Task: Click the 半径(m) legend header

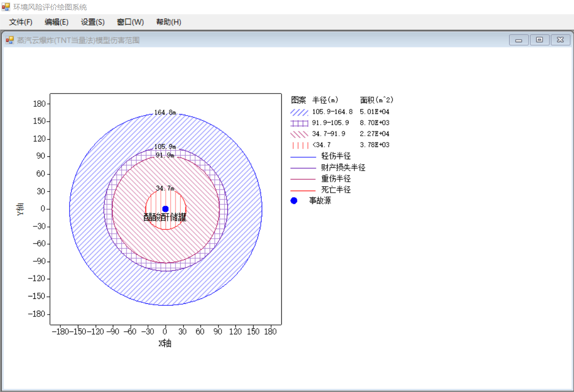Action: click(x=325, y=100)
